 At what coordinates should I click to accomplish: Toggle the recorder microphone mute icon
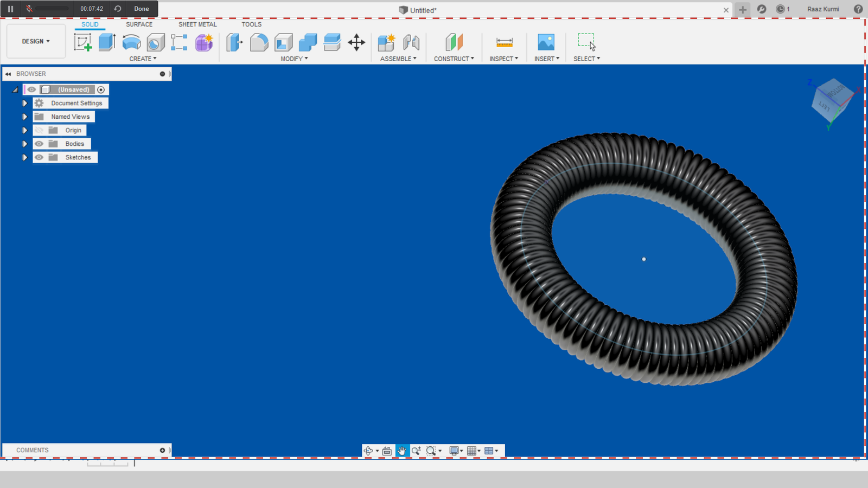29,9
